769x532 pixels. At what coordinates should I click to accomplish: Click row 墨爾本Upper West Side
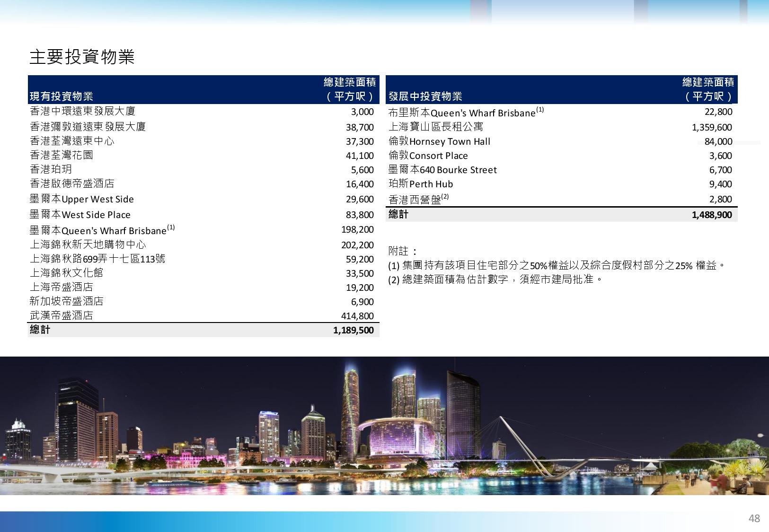(203, 199)
